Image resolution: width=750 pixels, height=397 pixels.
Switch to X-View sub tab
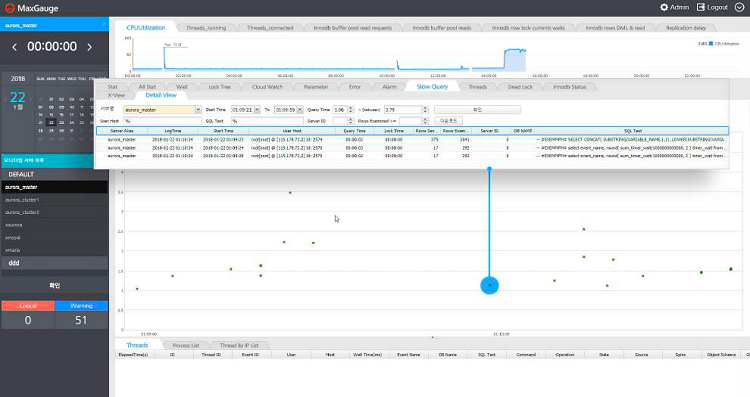116,95
